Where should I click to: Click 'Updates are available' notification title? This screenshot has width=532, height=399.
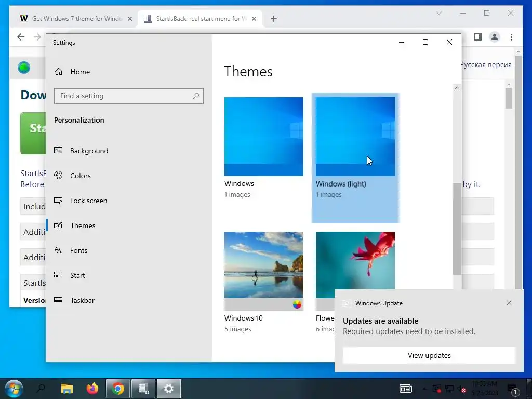coord(380,321)
